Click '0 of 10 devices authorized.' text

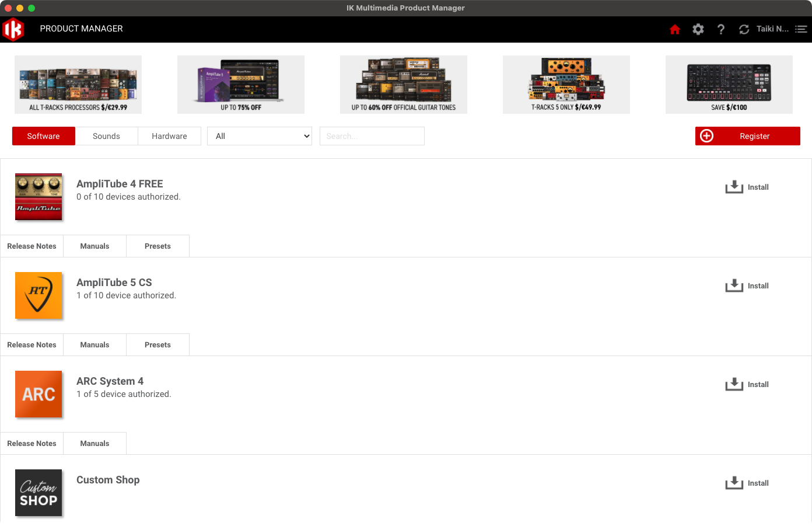[128, 197]
